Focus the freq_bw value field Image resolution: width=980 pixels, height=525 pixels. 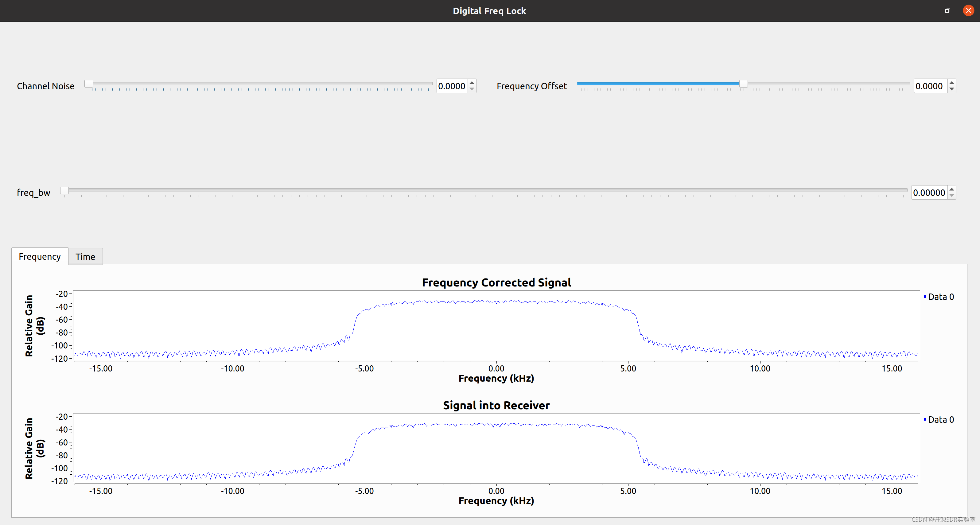pyautogui.click(x=929, y=192)
